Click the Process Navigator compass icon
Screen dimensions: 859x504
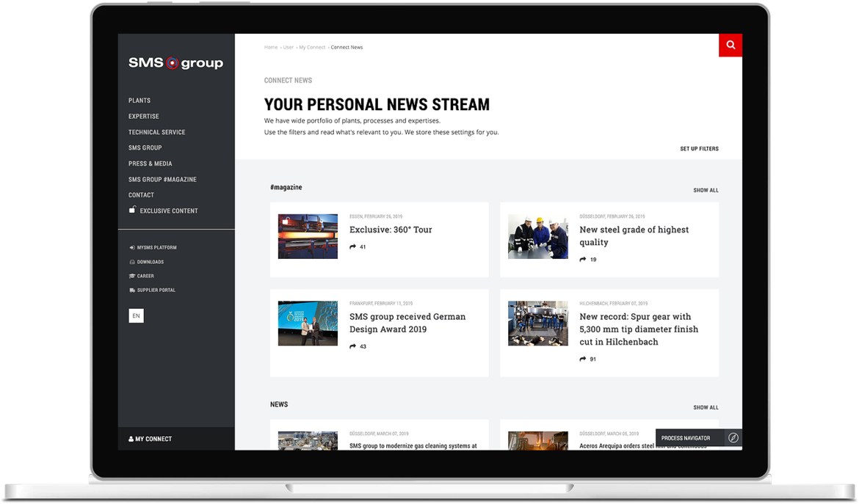(x=733, y=438)
